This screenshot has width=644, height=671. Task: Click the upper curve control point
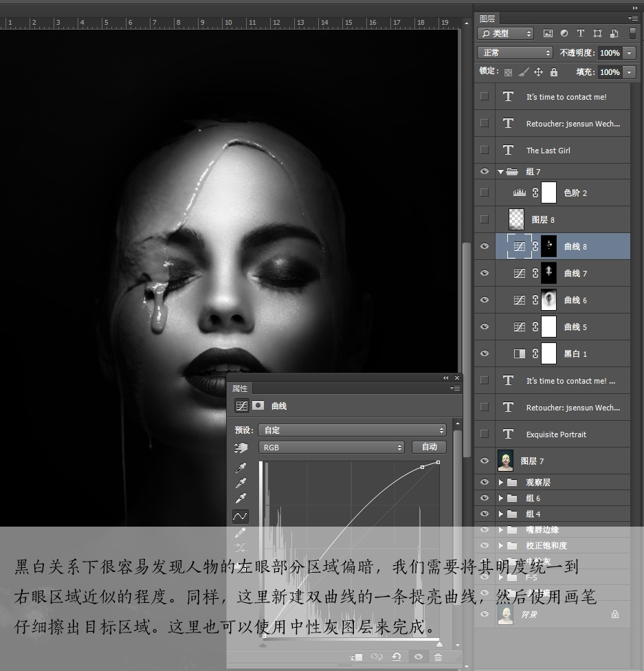tap(422, 467)
